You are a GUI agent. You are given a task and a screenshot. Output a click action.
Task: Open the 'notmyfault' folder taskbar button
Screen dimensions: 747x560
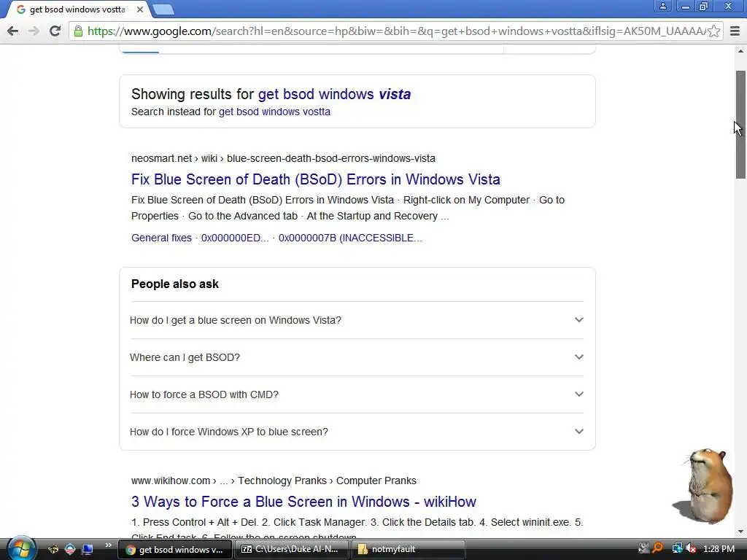409,550
